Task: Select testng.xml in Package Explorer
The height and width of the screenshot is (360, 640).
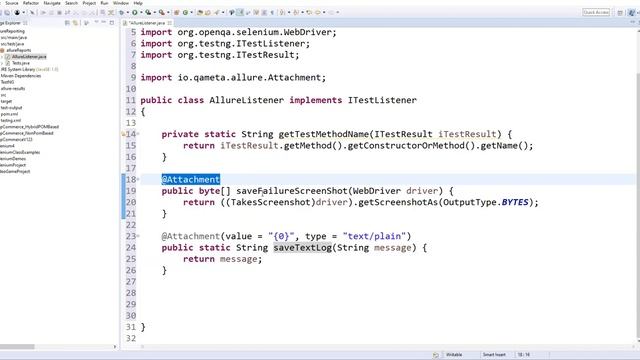Action: tap(11, 120)
